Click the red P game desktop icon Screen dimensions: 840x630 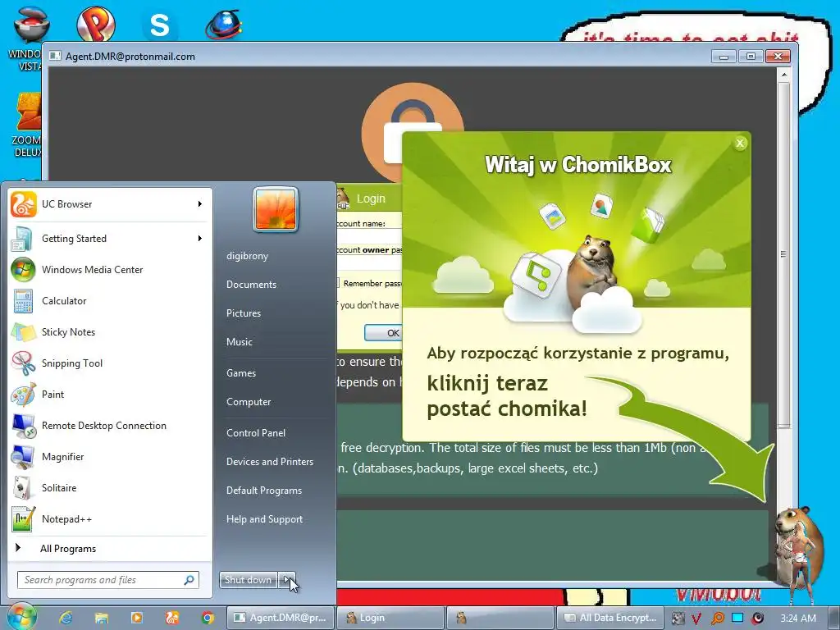96,24
